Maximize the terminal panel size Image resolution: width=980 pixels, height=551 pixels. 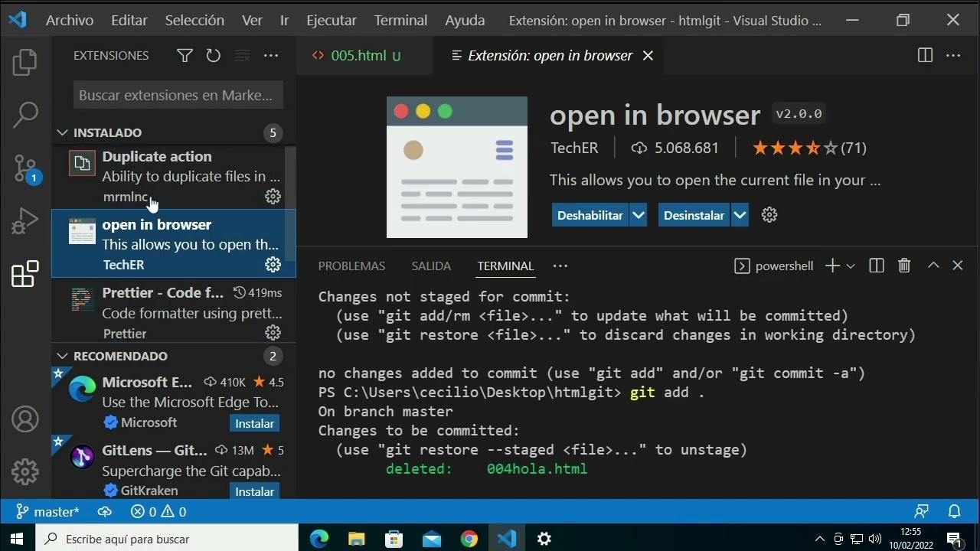coord(933,266)
